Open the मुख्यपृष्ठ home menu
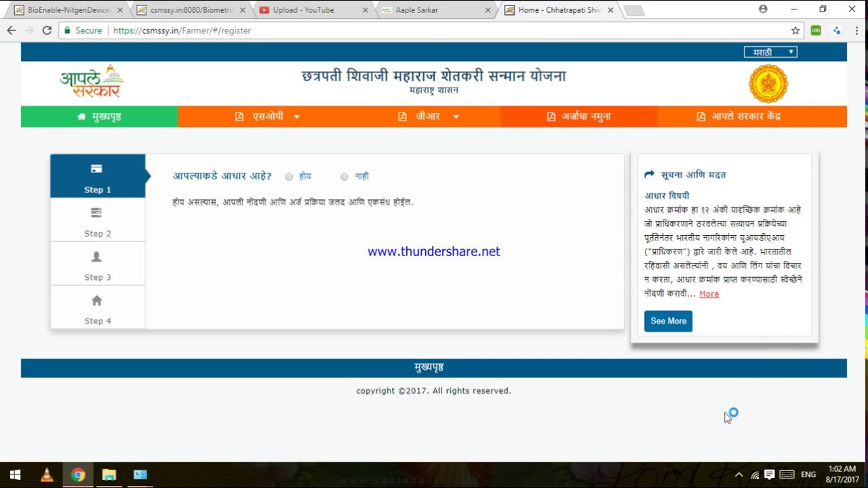Image resolution: width=868 pixels, height=488 pixels. [99, 117]
